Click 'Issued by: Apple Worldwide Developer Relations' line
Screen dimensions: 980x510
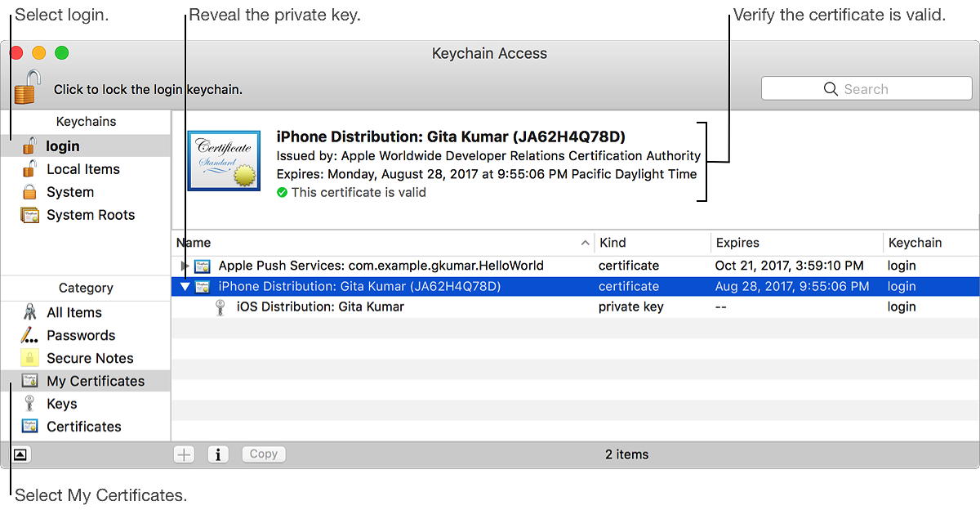488,155
